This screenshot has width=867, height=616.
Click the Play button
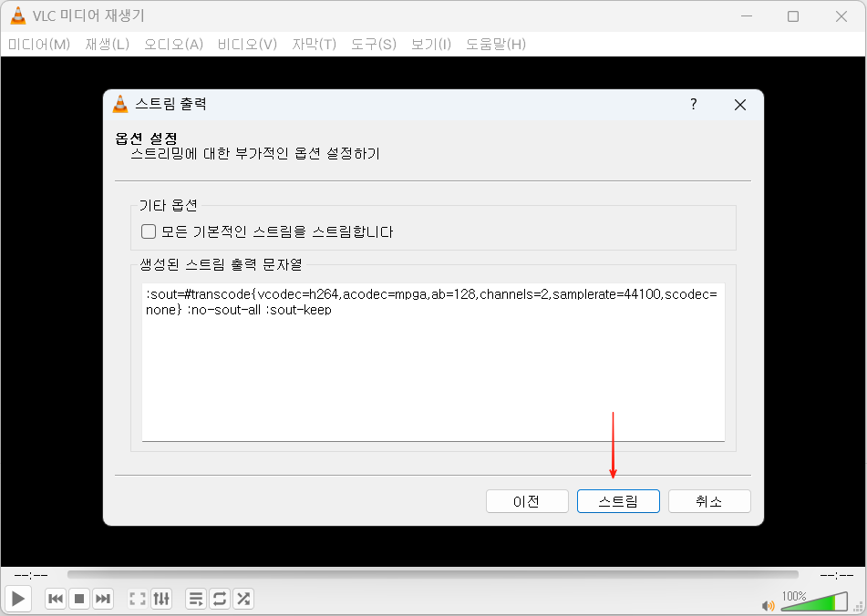[x=16, y=599]
